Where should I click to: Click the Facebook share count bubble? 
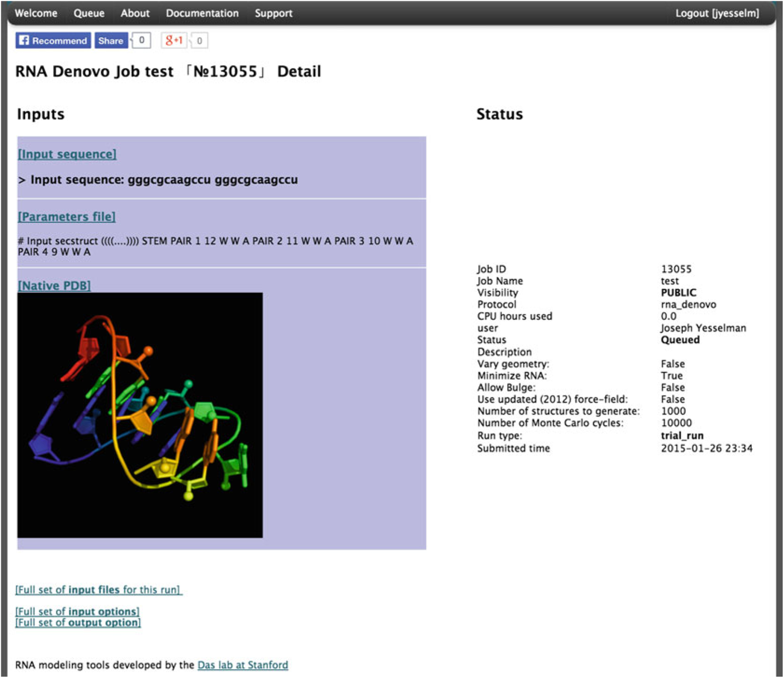coord(141,40)
